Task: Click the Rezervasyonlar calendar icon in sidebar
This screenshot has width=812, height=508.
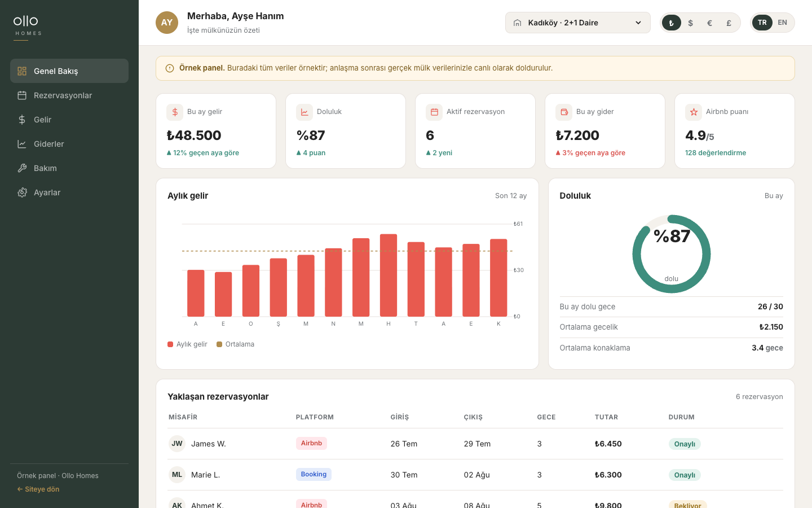Action: point(22,95)
